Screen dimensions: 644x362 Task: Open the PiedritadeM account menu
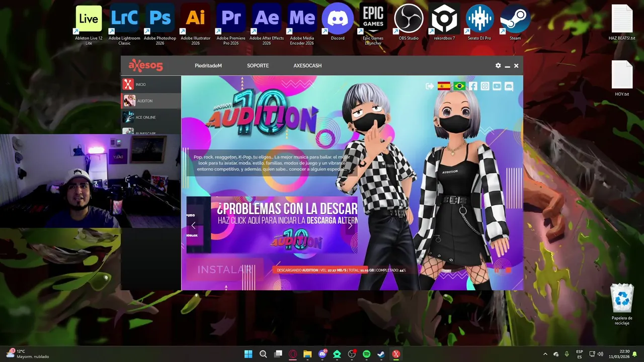coord(208,66)
